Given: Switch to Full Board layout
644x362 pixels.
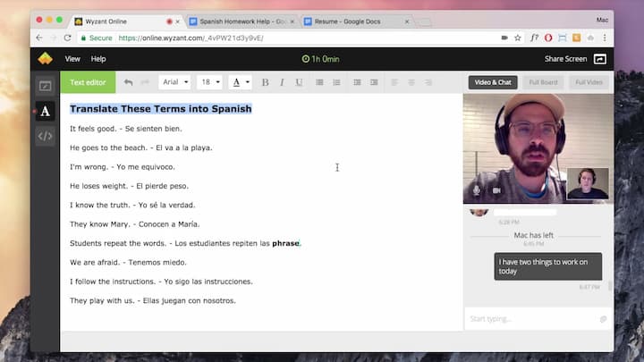Looking at the screenshot, I should coord(544,82).
